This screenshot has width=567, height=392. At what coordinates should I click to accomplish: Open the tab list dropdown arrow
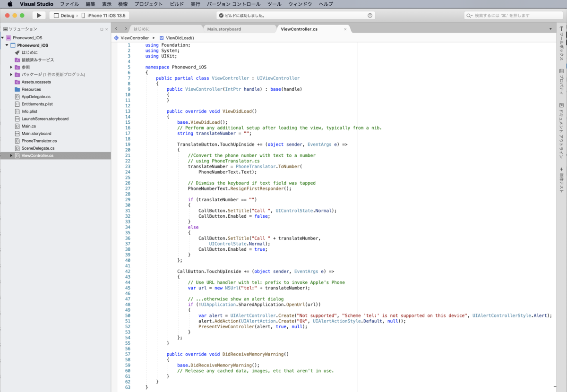coord(550,29)
